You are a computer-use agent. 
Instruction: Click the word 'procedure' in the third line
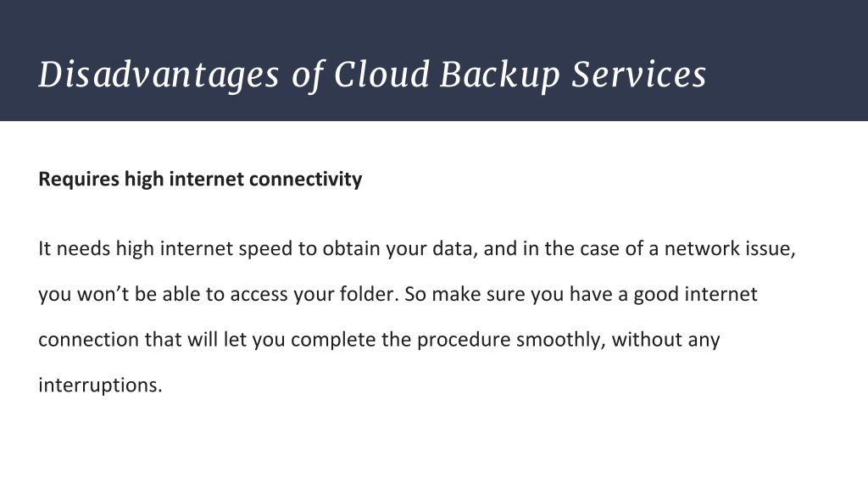tap(464, 340)
